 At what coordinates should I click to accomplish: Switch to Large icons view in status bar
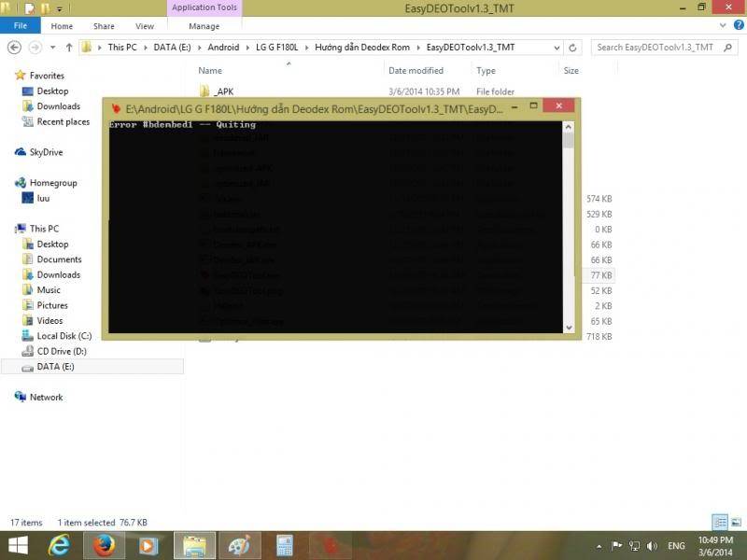[736, 522]
